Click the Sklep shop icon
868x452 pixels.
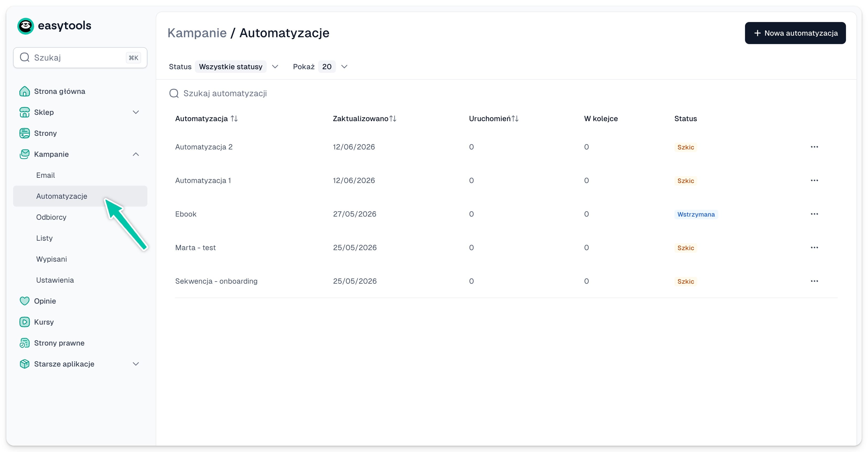(x=25, y=112)
